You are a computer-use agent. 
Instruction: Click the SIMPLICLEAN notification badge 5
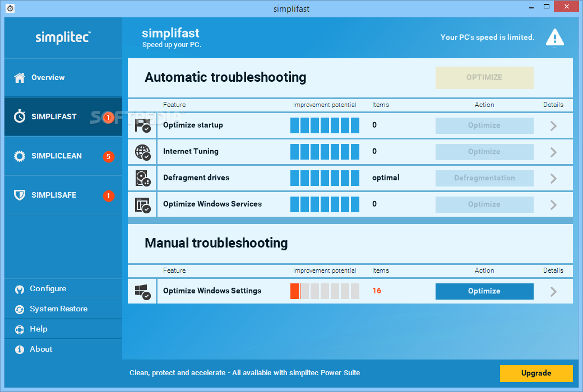pyautogui.click(x=108, y=156)
